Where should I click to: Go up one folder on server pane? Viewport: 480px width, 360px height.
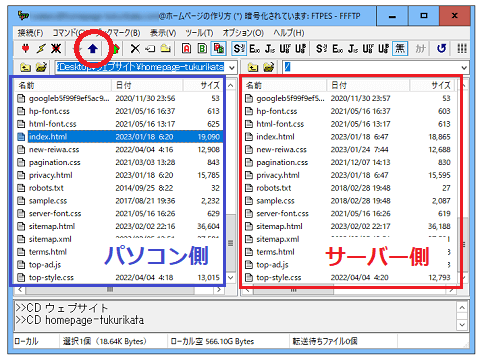coord(253,68)
